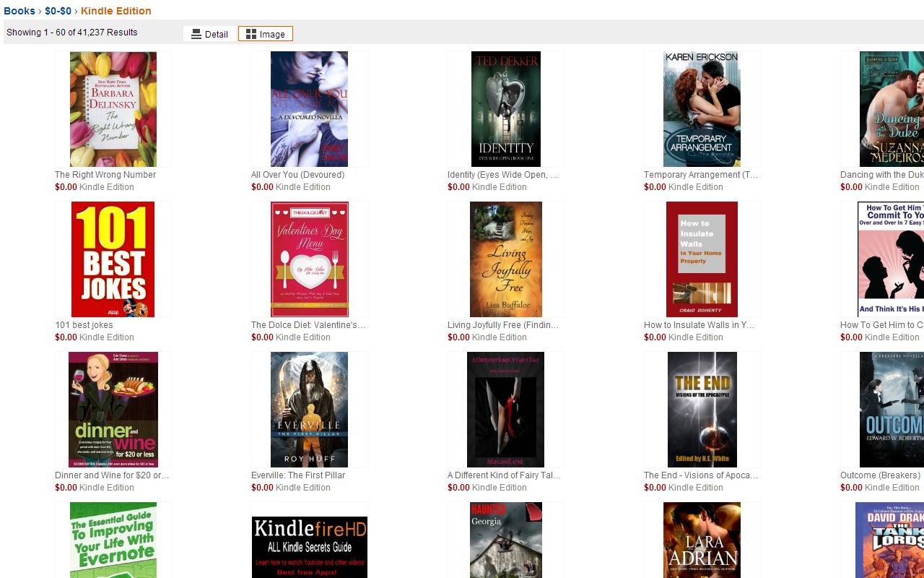This screenshot has height=578, width=924.
Task: Open Dancing with the Duke cover
Action: [892, 109]
